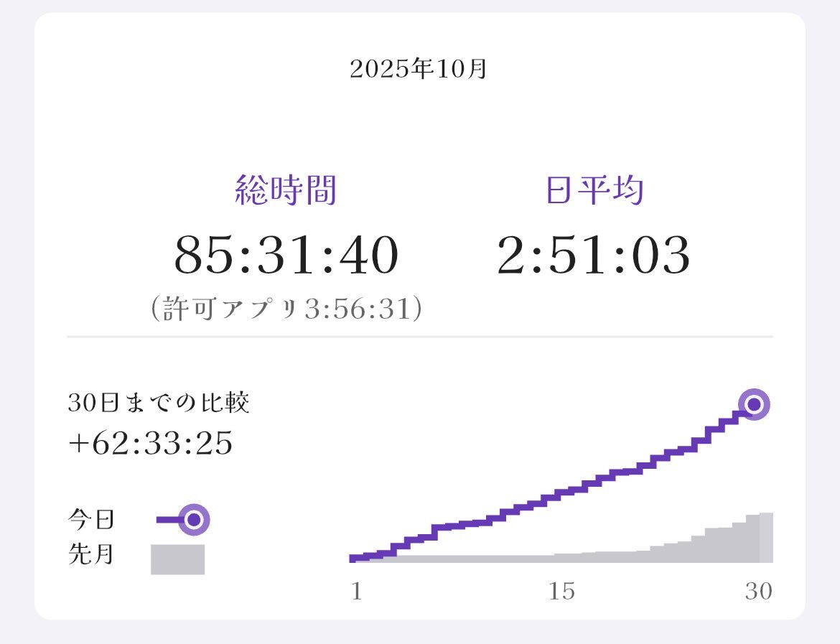
Task: Click the +62:33:25 comparison value
Action: point(150,444)
